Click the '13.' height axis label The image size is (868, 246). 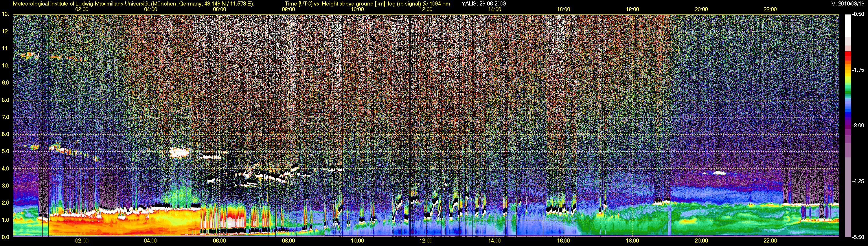pos(5,14)
